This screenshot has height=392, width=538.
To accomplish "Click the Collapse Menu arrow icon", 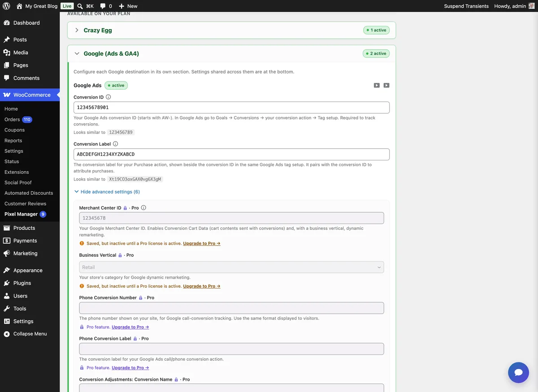I will (x=7, y=334).
